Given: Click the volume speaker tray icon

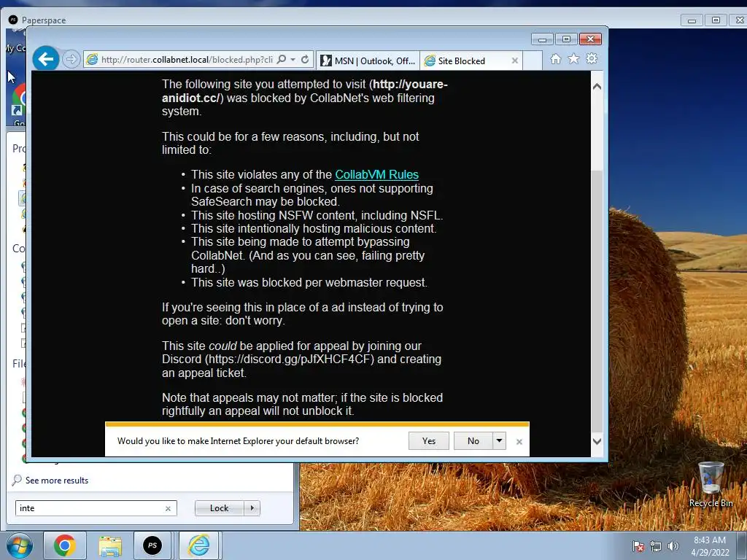Looking at the screenshot, I should pyautogui.click(x=673, y=546).
